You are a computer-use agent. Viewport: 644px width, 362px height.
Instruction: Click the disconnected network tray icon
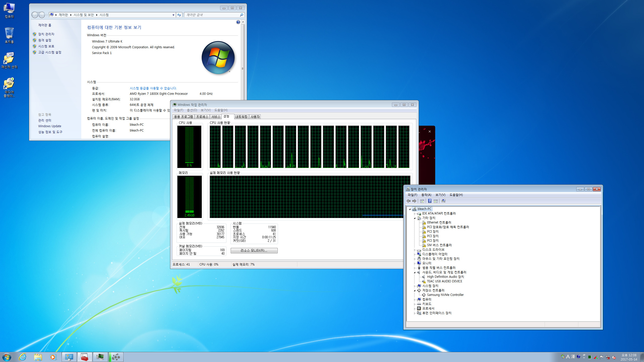tap(608, 357)
